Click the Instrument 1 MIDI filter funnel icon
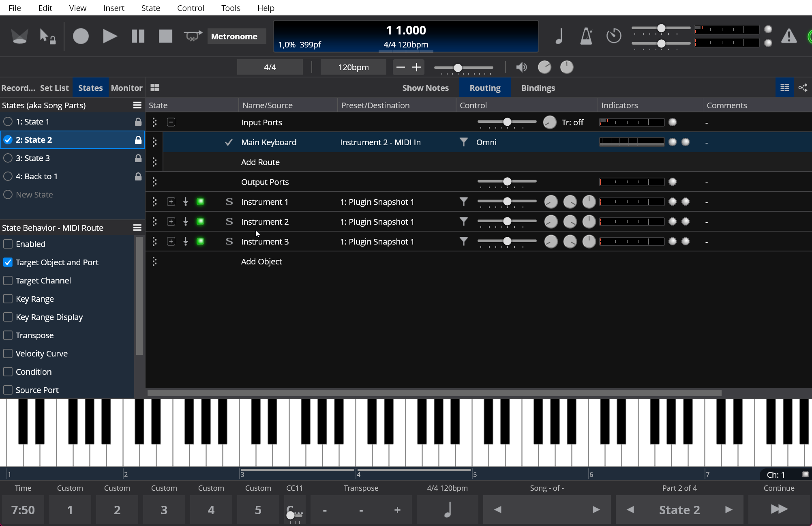This screenshot has height=526, width=812. click(x=463, y=202)
